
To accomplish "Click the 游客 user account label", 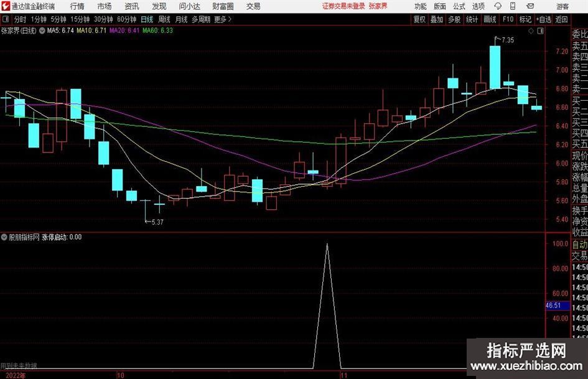I will point(562,6).
